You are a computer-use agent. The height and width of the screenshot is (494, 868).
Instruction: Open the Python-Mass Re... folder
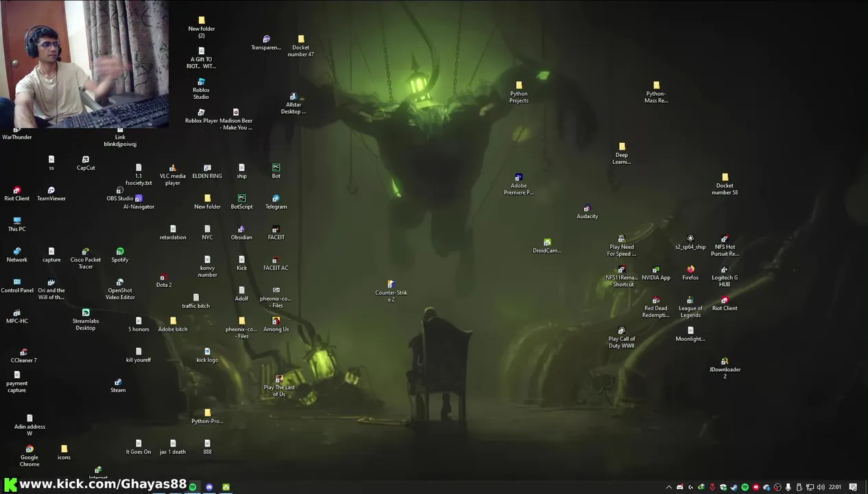(x=656, y=93)
